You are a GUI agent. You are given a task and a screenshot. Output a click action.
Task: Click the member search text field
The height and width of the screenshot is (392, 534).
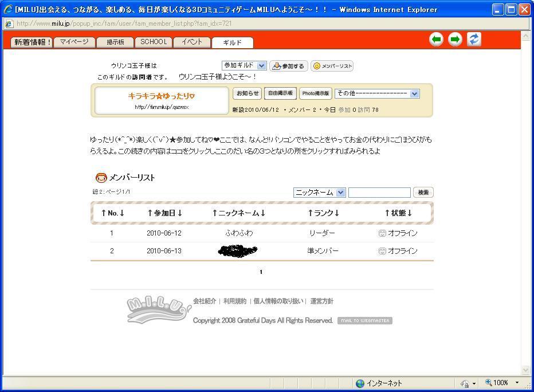point(379,193)
